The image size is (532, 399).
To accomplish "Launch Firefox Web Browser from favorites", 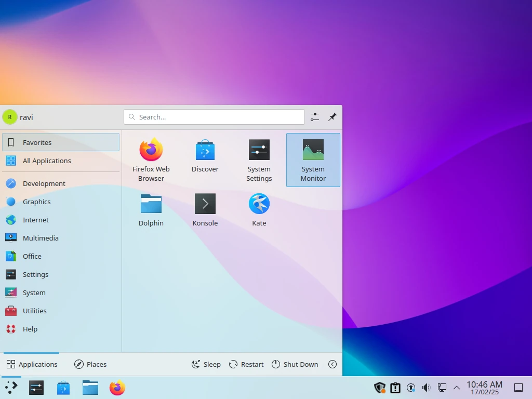I will [x=151, y=160].
